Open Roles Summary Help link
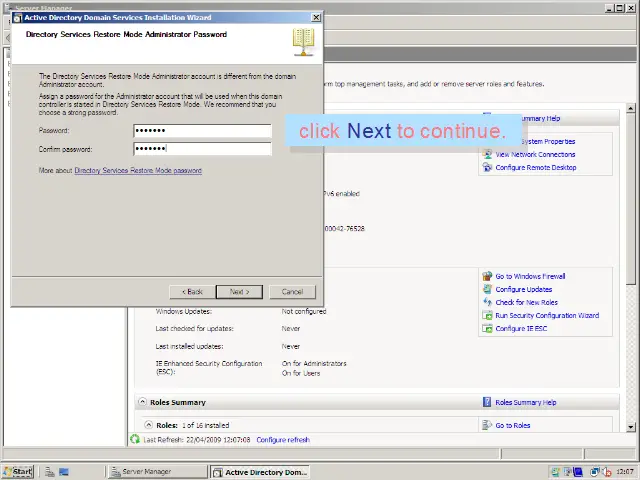640x480 pixels. 526,402
